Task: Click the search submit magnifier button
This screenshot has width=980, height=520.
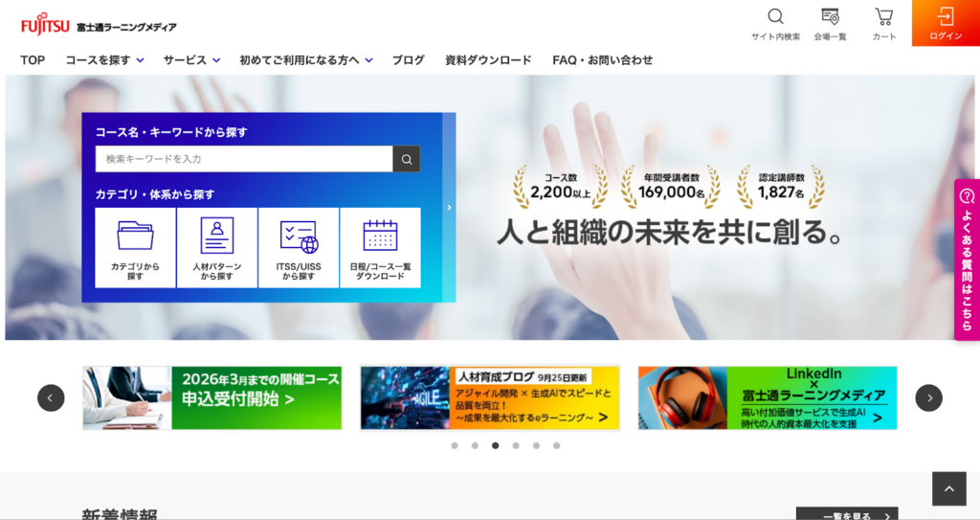Action: click(x=407, y=159)
